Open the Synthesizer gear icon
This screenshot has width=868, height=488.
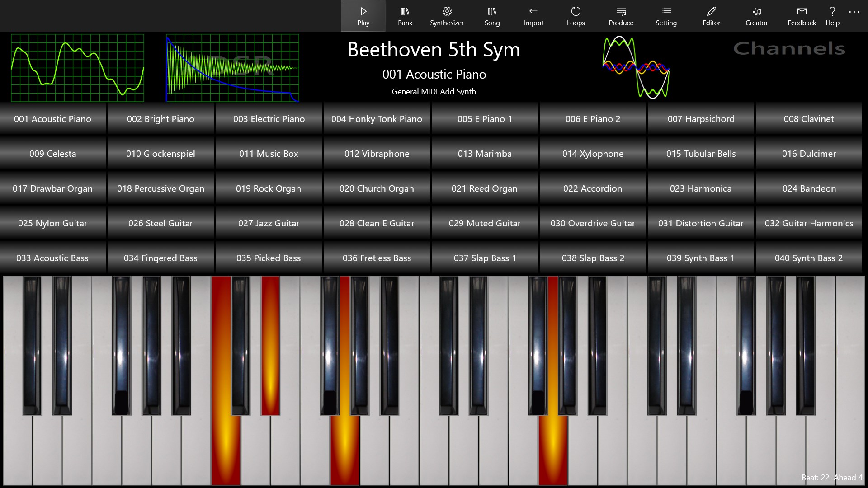[x=447, y=12]
